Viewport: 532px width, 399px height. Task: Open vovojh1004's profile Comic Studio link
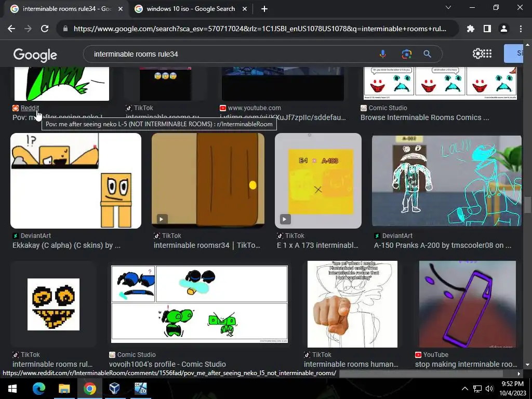point(167,364)
